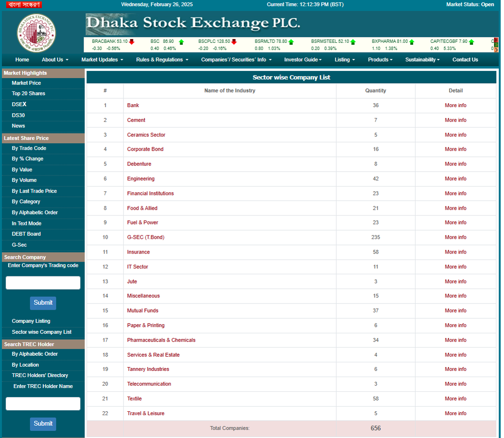Open Companies'/Securities' Info dropdown
Screen dimensions: 504x438
tap(236, 60)
